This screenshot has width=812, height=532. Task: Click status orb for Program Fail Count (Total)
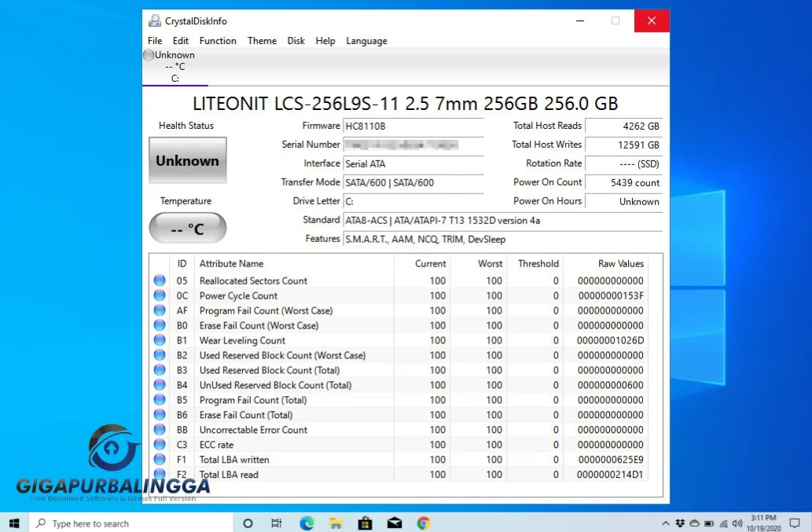(160, 400)
